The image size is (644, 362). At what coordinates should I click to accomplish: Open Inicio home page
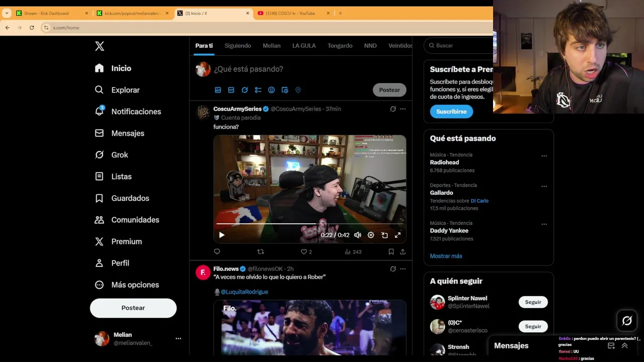click(113, 68)
